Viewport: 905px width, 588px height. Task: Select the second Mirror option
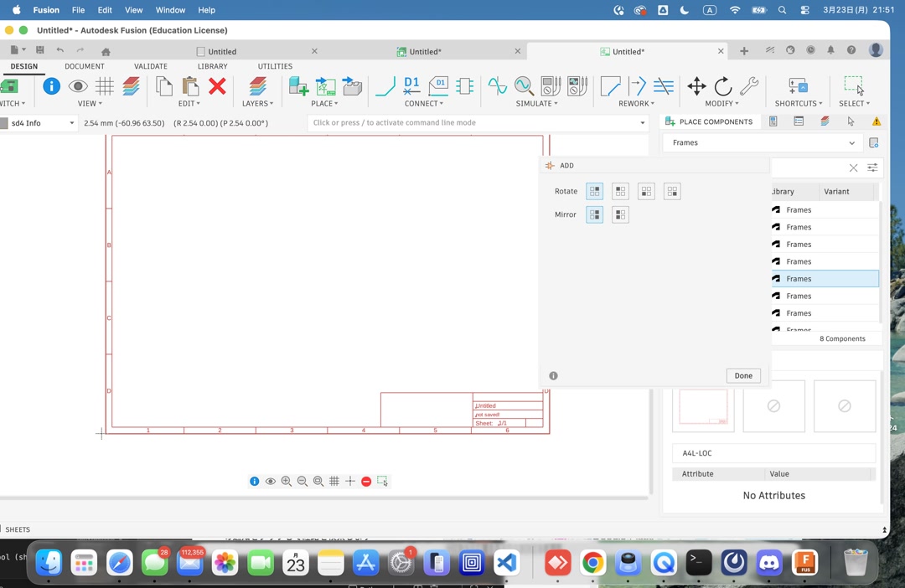620,214
